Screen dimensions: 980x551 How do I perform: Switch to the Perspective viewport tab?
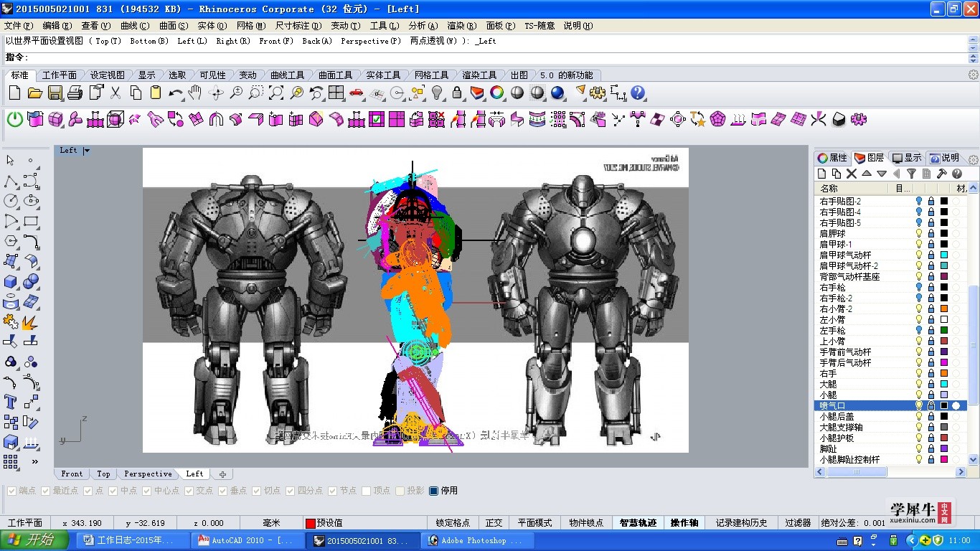point(148,474)
